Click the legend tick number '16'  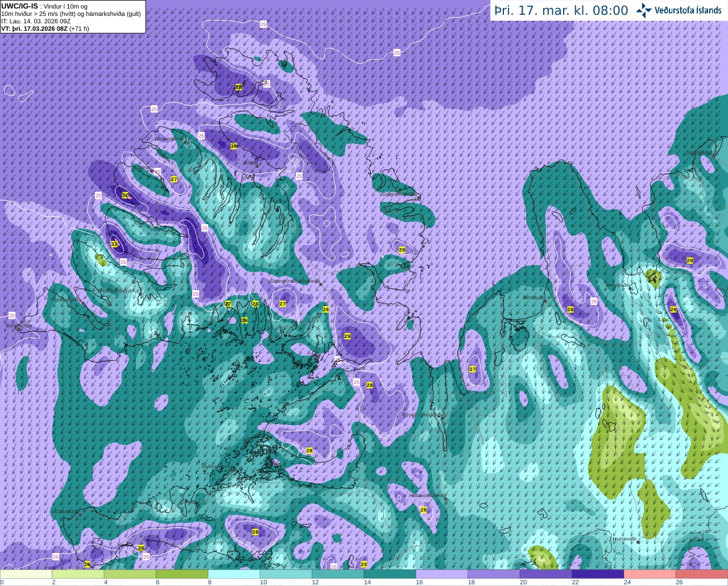(x=419, y=583)
